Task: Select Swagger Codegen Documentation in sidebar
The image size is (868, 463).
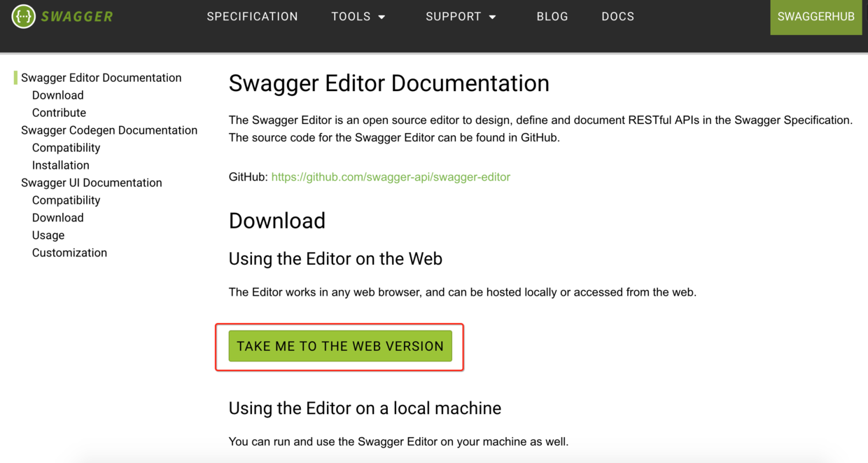Action: (109, 130)
